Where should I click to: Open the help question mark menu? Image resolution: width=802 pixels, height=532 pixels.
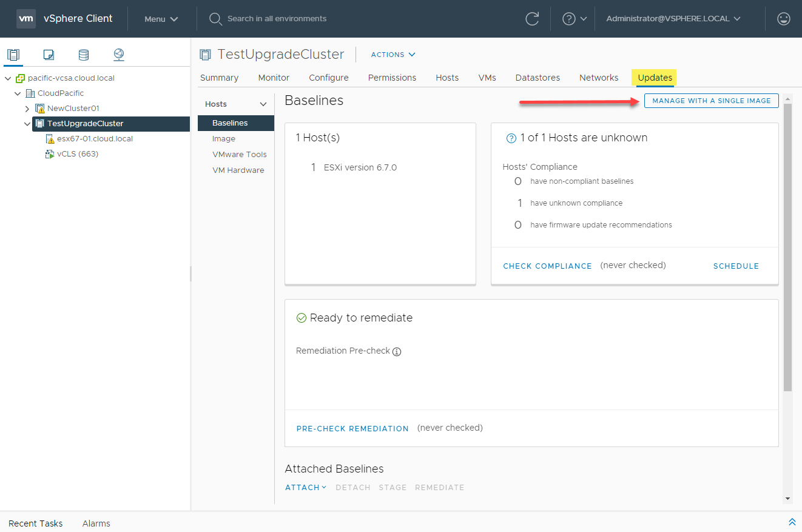pos(575,19)
